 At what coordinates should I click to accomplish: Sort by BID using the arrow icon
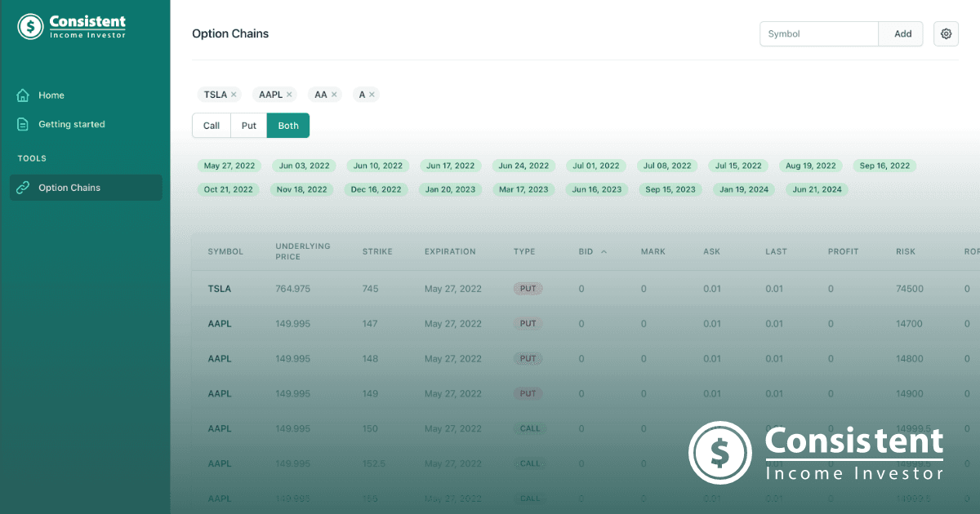coord(603,251)
